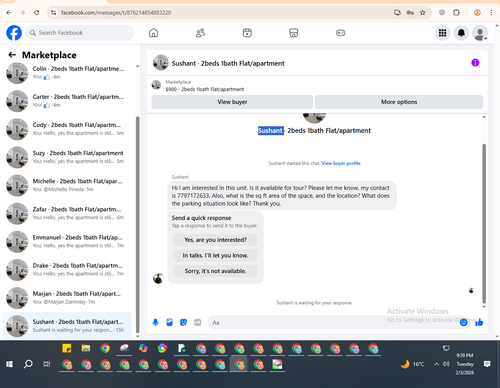The height and width of the screenshot is (388, 500).
Task: Click the View buyer button
Action: point(232,102)
